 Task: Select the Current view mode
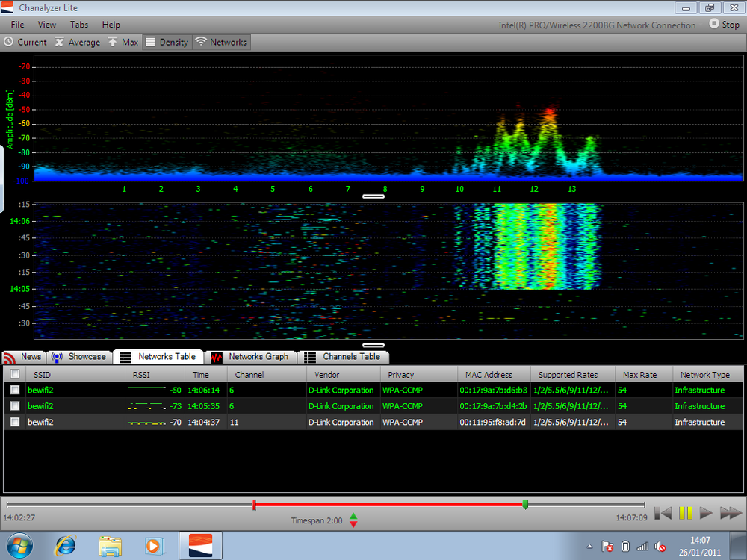point(25,42)
